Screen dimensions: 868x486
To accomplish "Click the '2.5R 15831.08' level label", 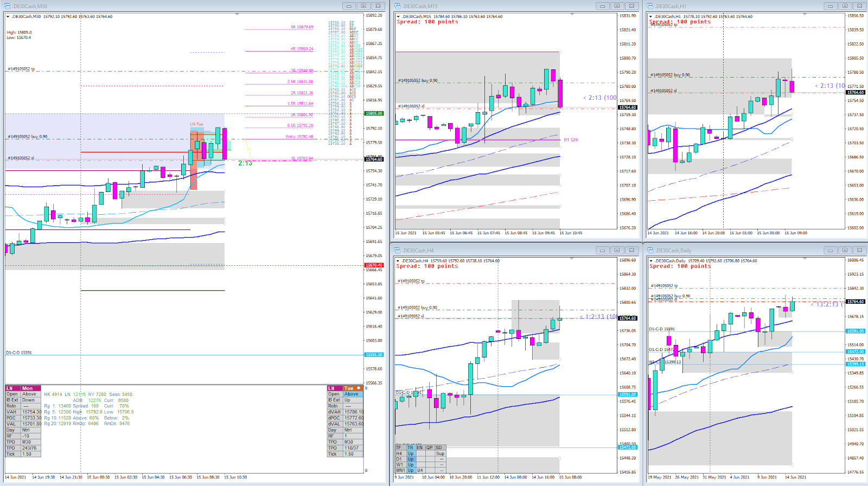I will pyautogui.click(x=300, y=82).
